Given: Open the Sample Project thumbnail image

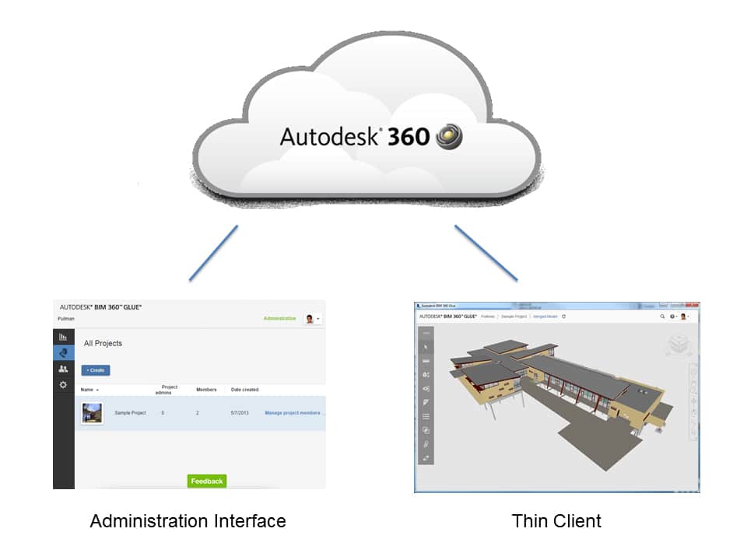Looking at the screenshot, I should click(92, 413).
